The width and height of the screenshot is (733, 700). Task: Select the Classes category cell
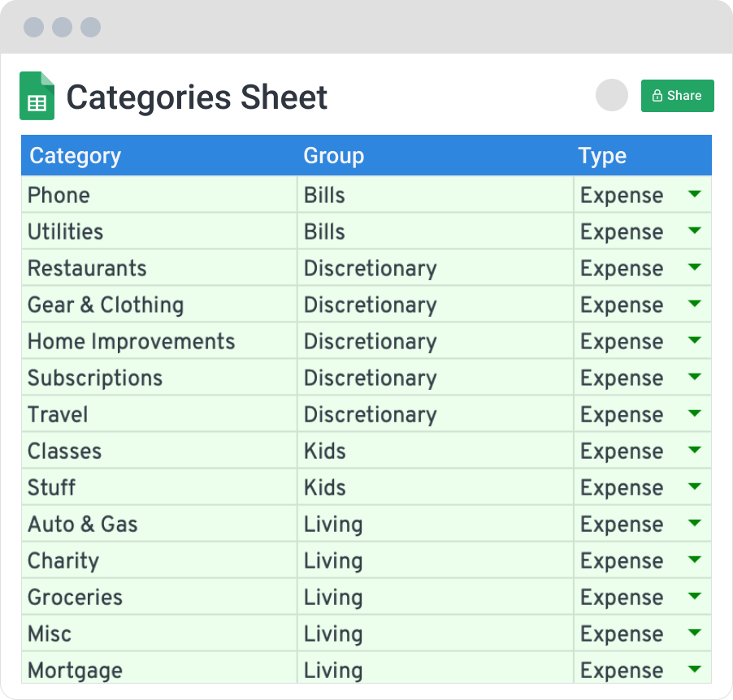click(x=159, y=451)
